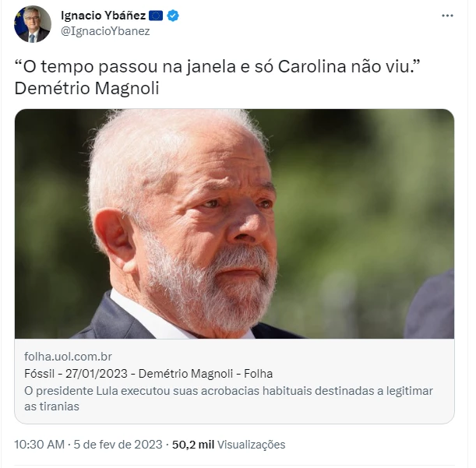Open the Ignacio Ybáñez display name

103,16
